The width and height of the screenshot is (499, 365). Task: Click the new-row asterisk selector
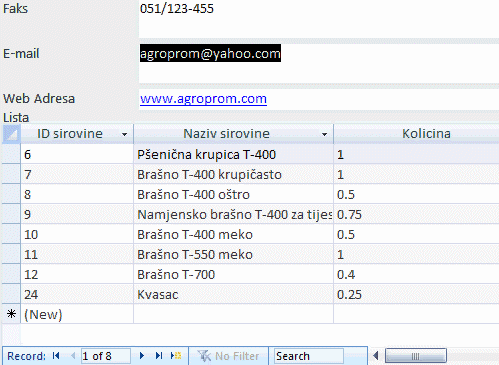(x=11, y=314)
